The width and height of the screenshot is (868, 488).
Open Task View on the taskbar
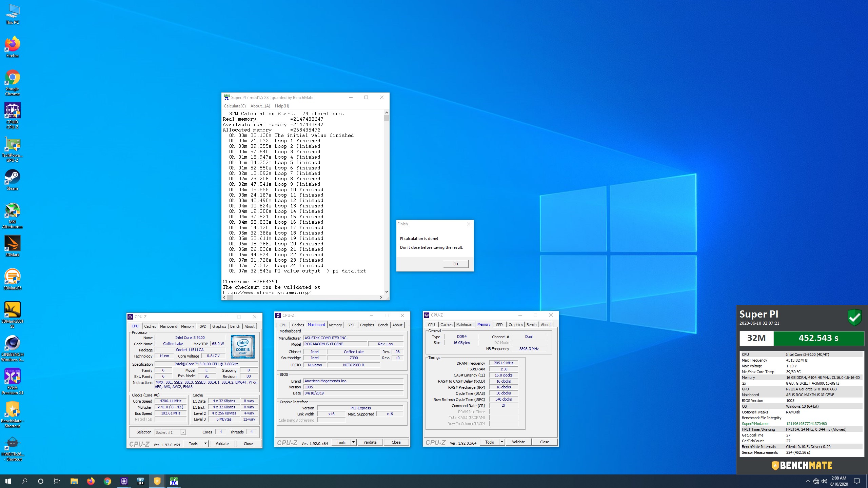57,481
